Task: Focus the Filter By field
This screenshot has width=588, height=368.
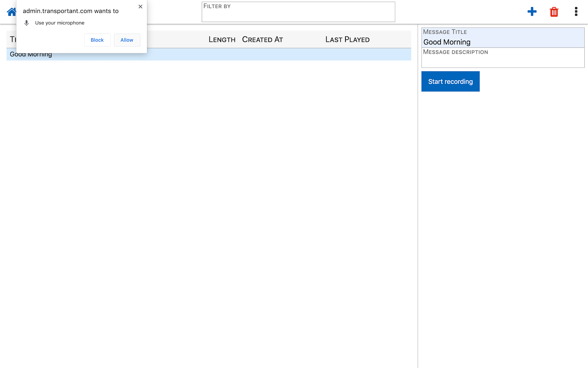Action: [x=298, y=12]
